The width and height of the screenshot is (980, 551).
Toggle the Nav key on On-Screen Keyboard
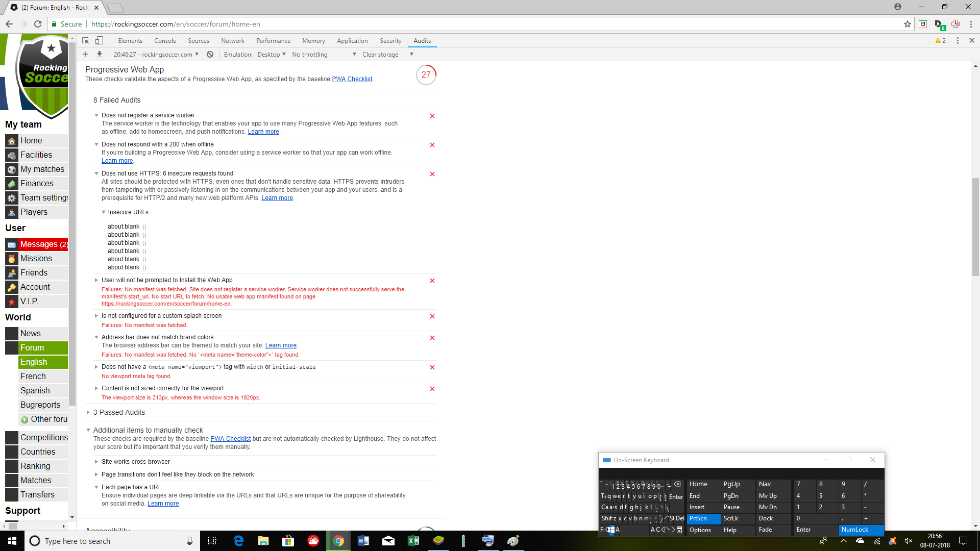click(x=773, y=484)
